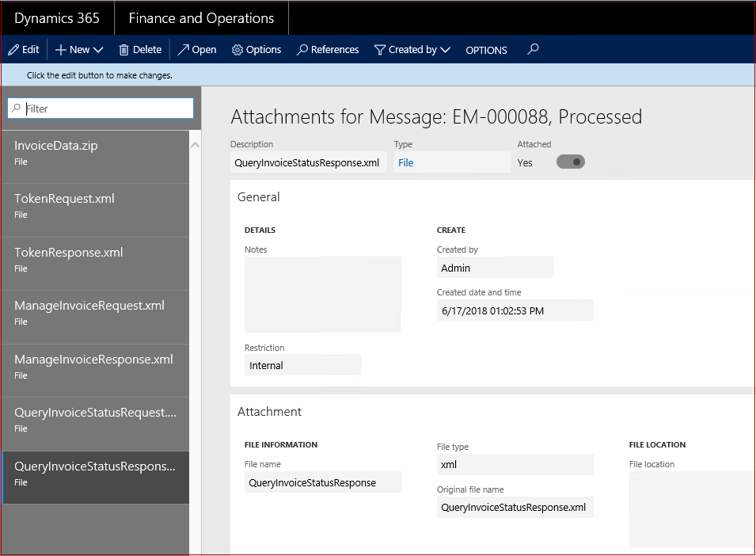The image size is (756, 556).
Task: Select QueryInvoiceStatusRequest attachment
Action: pyautogui.click(x=96, y=425)
